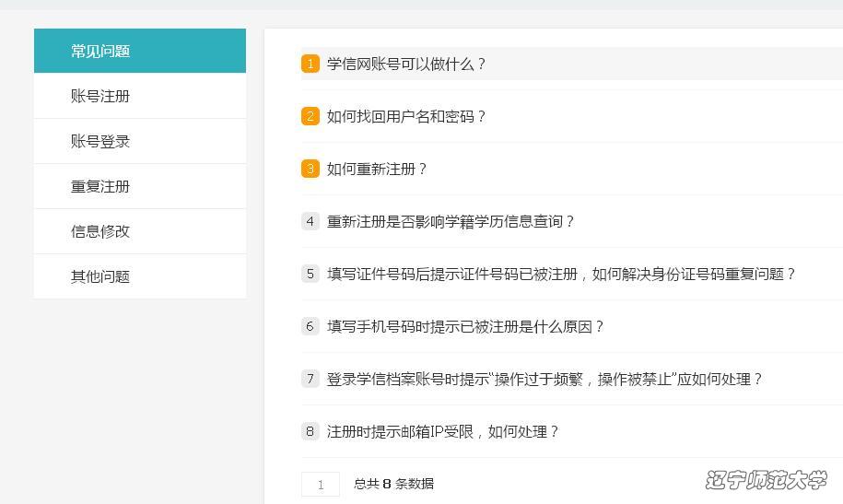Open the 重复注册 category
The height and width of the screenshot is (504, 843).
[x=140, y=186]
